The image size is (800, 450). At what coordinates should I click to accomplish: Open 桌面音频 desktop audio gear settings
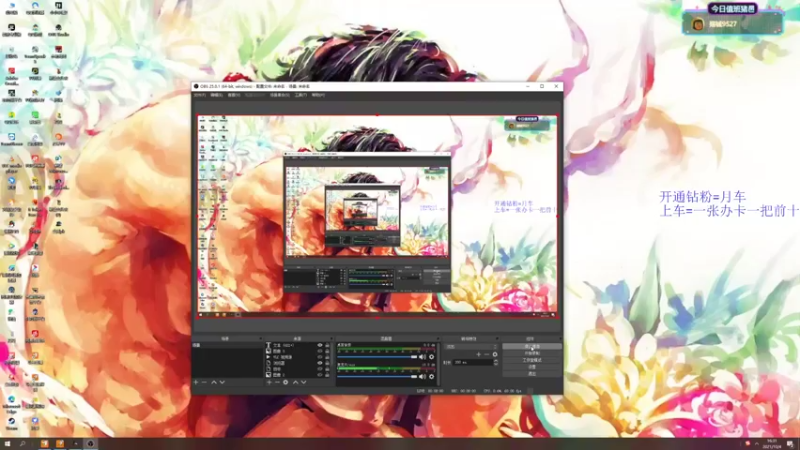pyautogui.click(x=432, y=357)
